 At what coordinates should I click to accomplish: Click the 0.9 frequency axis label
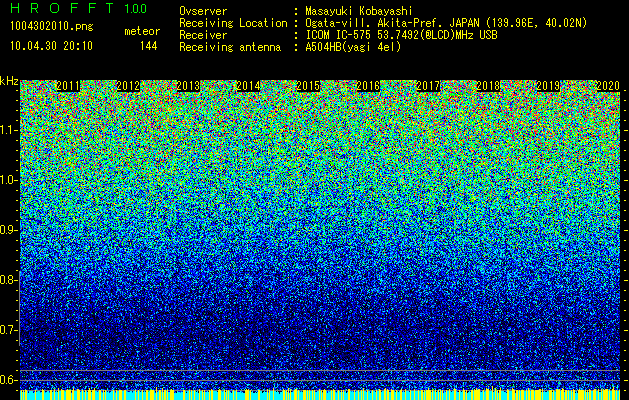pos(9,230)
